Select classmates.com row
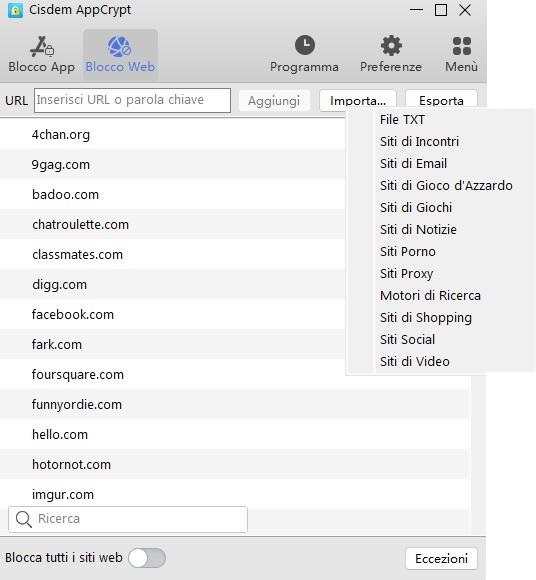536x580 pixels. click(172, 254)
